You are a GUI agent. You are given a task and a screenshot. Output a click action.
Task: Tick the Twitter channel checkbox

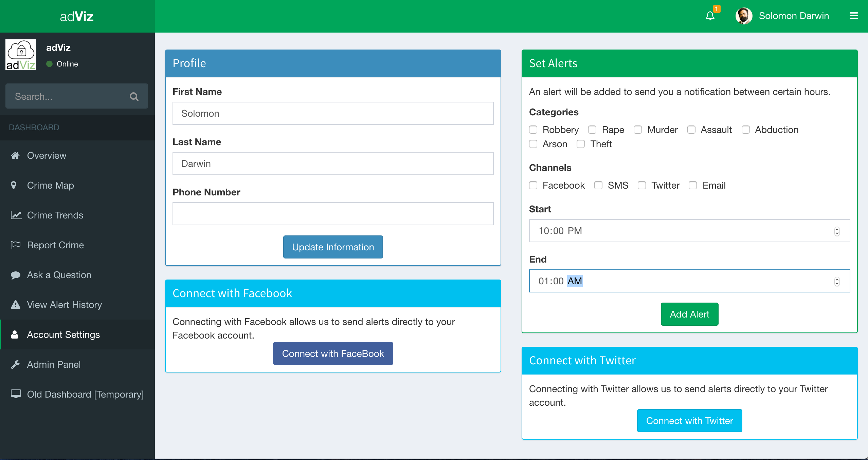coord(642,185)
